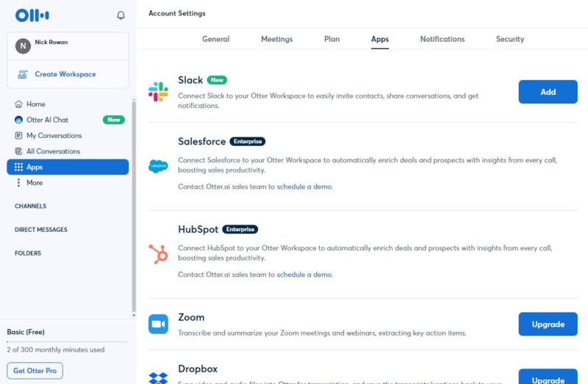Click the sidebar scroll down arrow

(x=134, y=316)
